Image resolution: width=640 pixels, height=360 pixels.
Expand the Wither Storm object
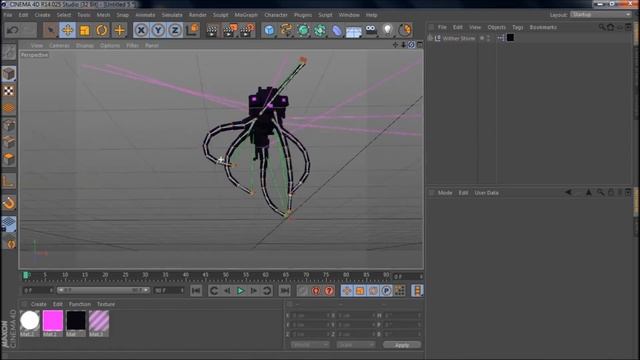pos(430,38)
